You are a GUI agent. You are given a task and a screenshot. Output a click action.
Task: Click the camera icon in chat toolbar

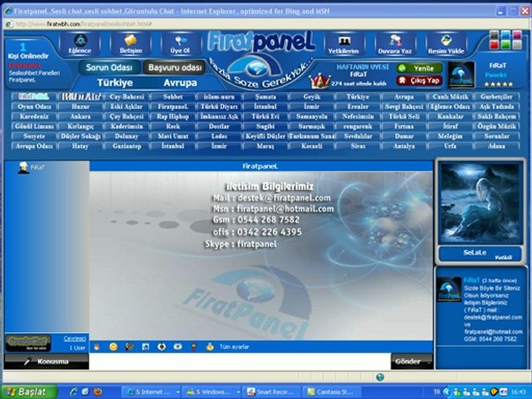[x=178, y=347]
